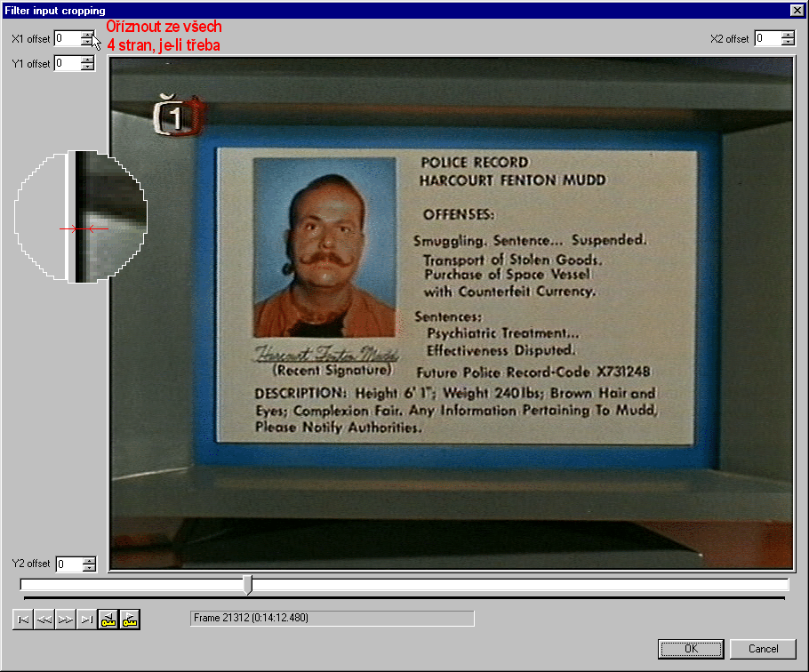Click the 'Y2 offset' label
Screen dimensions: 809x672
(x=30, y=564)
